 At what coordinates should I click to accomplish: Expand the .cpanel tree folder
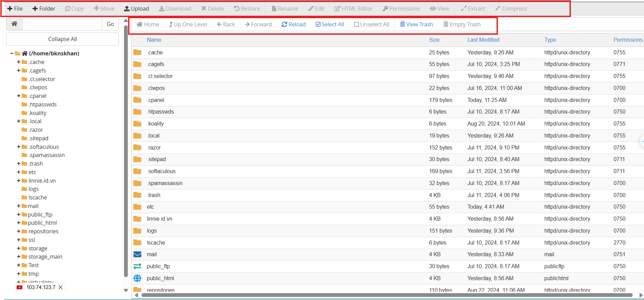pos(19,96)
